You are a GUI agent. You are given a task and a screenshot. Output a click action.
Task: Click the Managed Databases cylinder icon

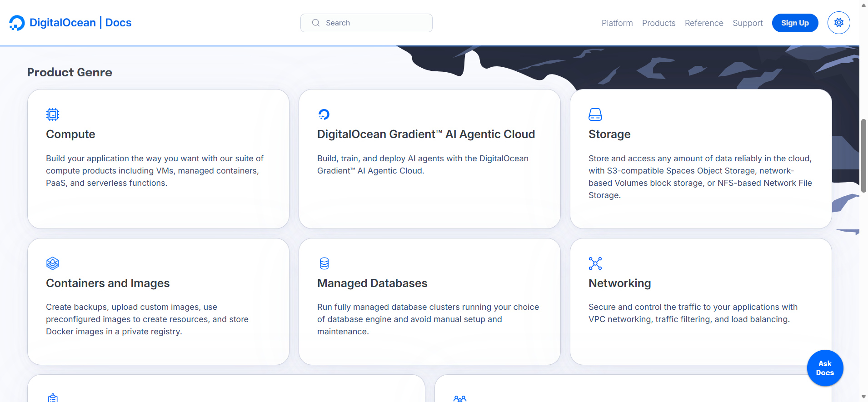324,263
